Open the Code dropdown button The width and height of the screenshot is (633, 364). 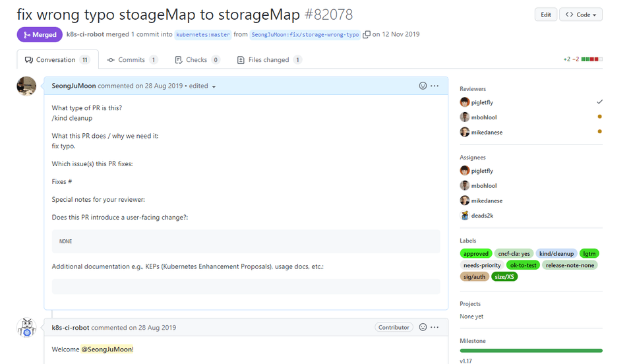pos(580,15)
